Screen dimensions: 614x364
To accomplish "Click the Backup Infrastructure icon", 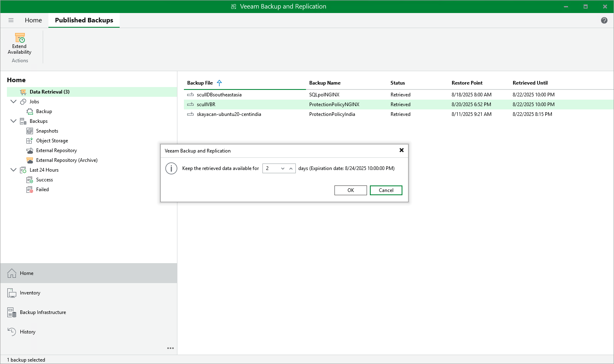I will tap(12, 312).
